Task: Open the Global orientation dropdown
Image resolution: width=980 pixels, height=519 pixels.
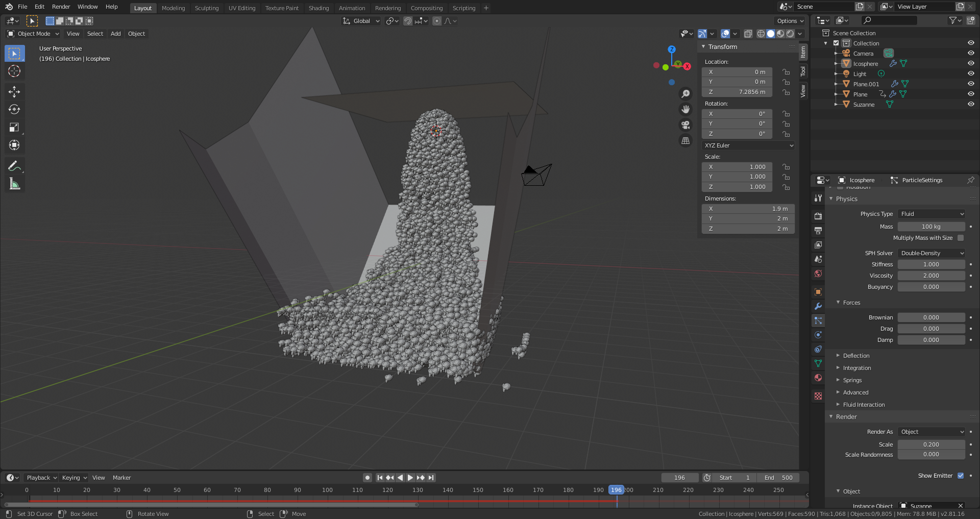Action: click(361, 21)
